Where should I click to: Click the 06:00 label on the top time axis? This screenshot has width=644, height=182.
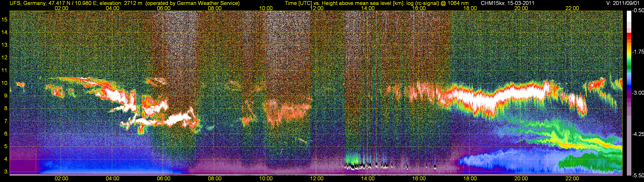[164, 8]
